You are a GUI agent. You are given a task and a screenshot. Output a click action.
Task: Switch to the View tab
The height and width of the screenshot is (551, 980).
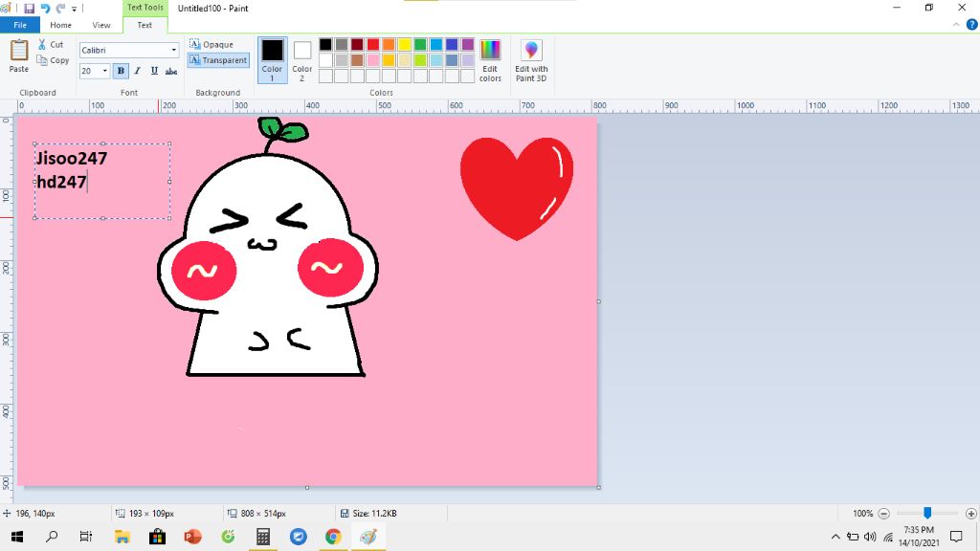tap(101, 25)
